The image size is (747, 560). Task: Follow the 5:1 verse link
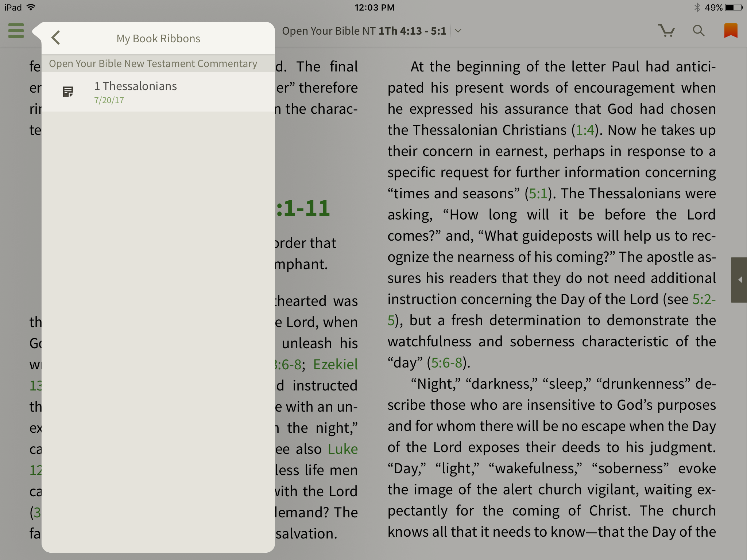click(538, 194)
